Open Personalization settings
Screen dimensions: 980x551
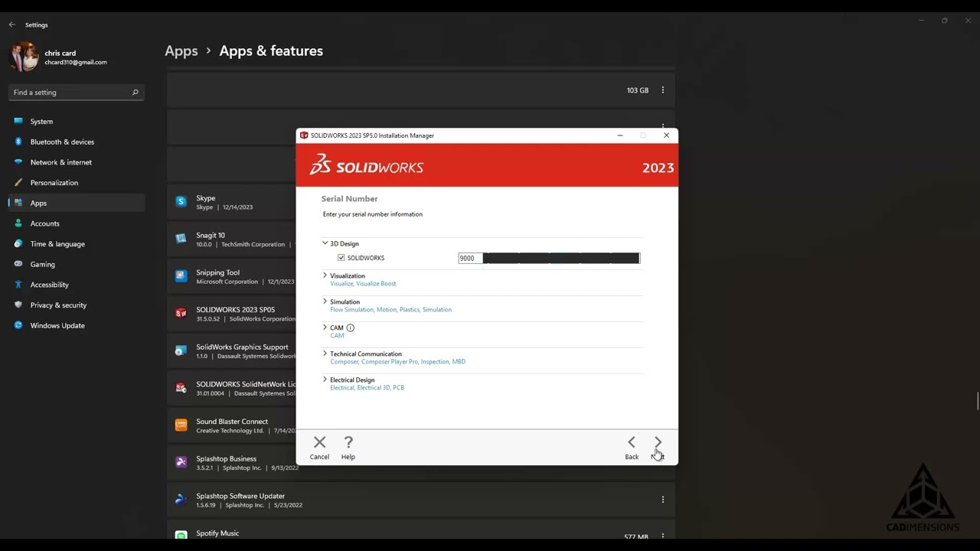pyautogui.click(x=77, y=183)
